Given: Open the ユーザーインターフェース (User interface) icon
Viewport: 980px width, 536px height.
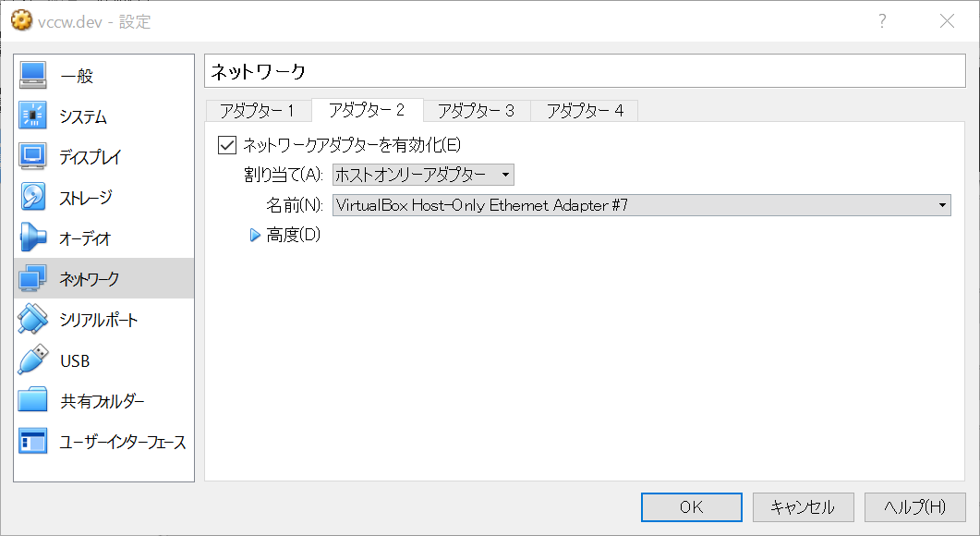Looking at the screenshot, I should coord(32,441).
